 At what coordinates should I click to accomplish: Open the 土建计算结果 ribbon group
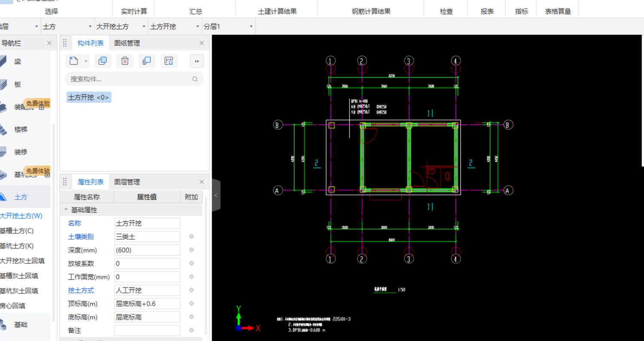tap(277, 12)
